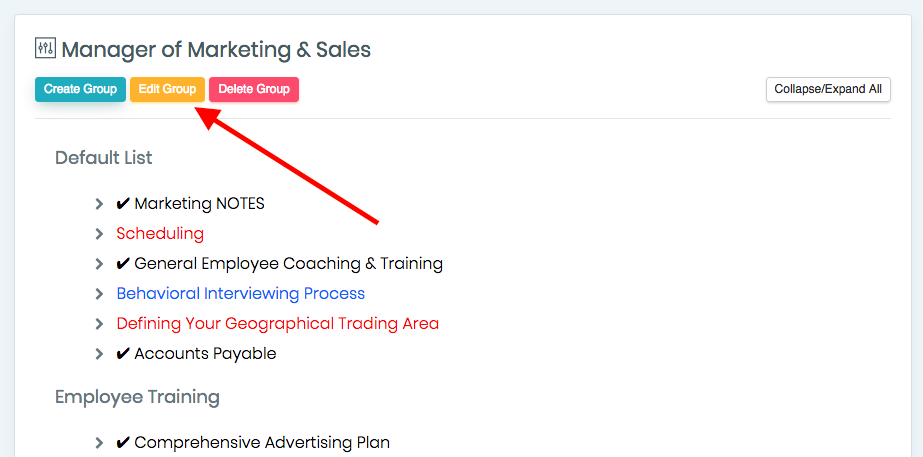The width and height of the screenshot is (923, 457).
Task: Click the red Delete Group button
Action: pyautogui.click(x=254, y=90)
